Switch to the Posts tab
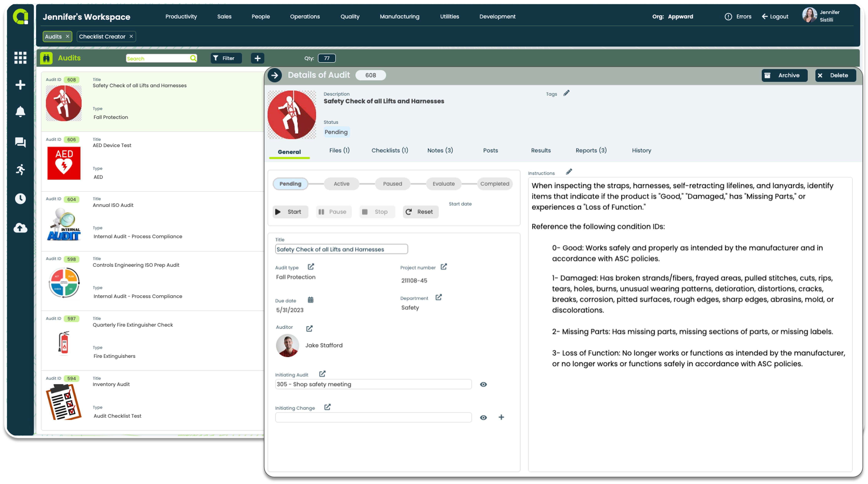The image size is (868, 484). tap(490, 150)
